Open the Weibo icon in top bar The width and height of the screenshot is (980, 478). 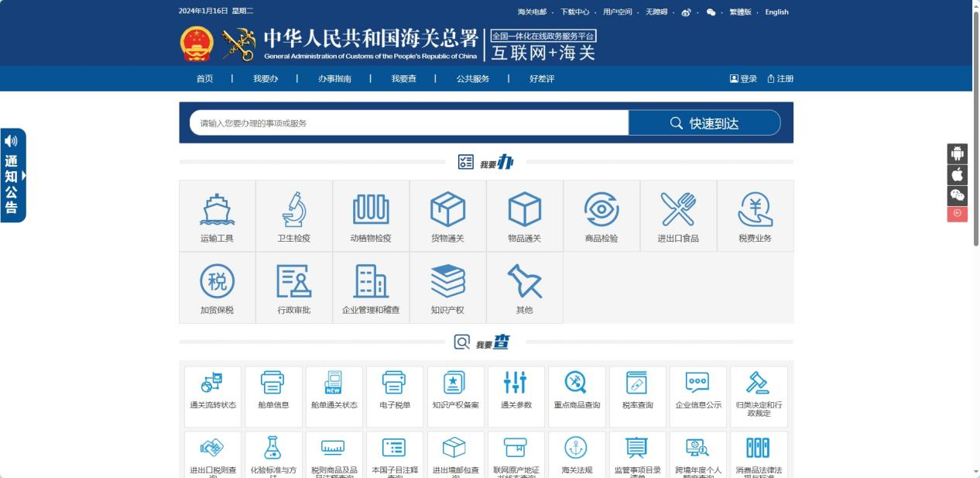point(686,12)
